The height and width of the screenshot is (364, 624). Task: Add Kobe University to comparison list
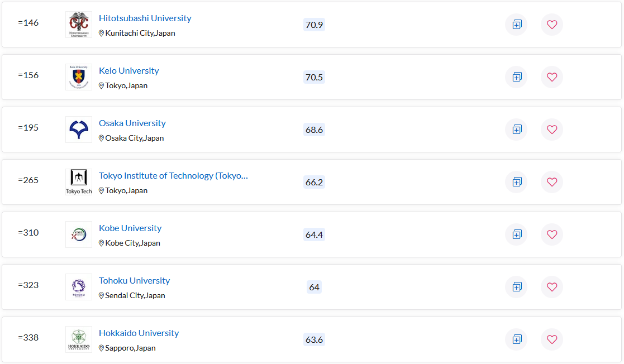516,234
